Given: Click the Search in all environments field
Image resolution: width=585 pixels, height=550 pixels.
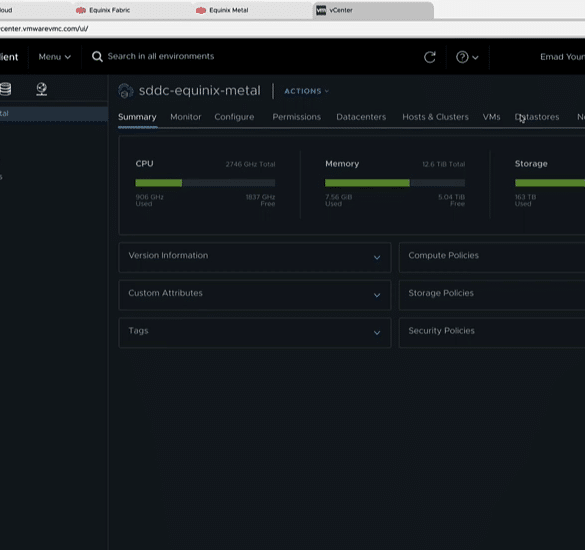Looking at the screenshot, I should [161, 56].
